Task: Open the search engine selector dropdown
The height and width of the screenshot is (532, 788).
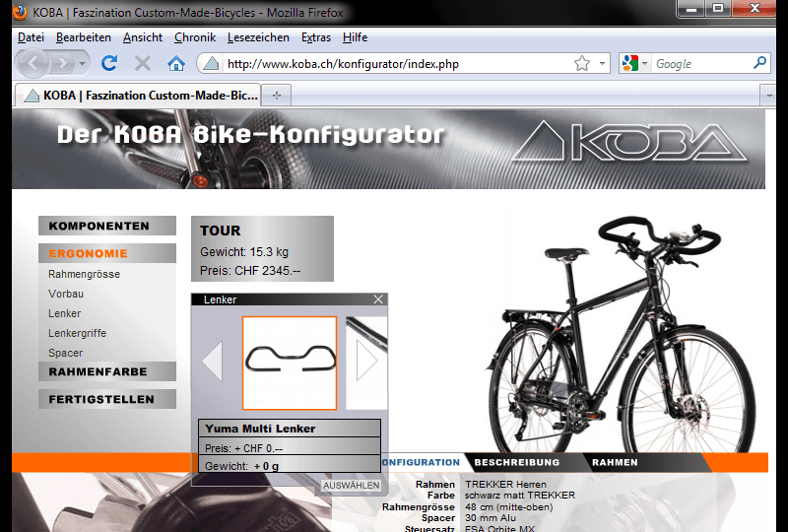Action: click(634, 63)
